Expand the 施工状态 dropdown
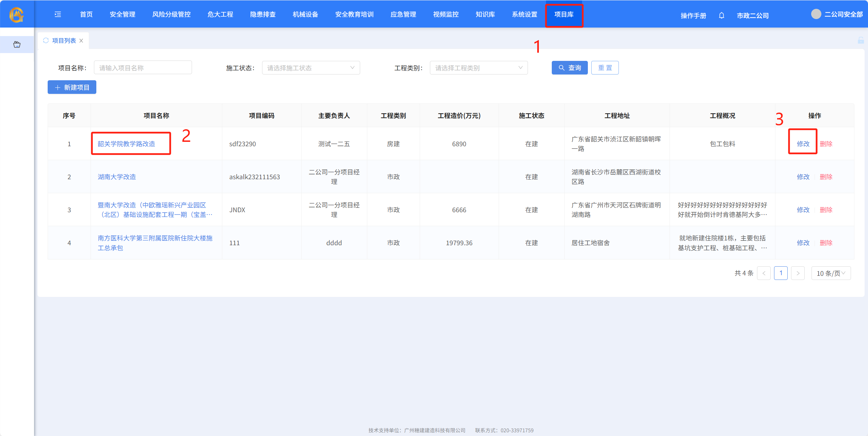The width and height of the screenshot is (868, 436). point(311,68)
